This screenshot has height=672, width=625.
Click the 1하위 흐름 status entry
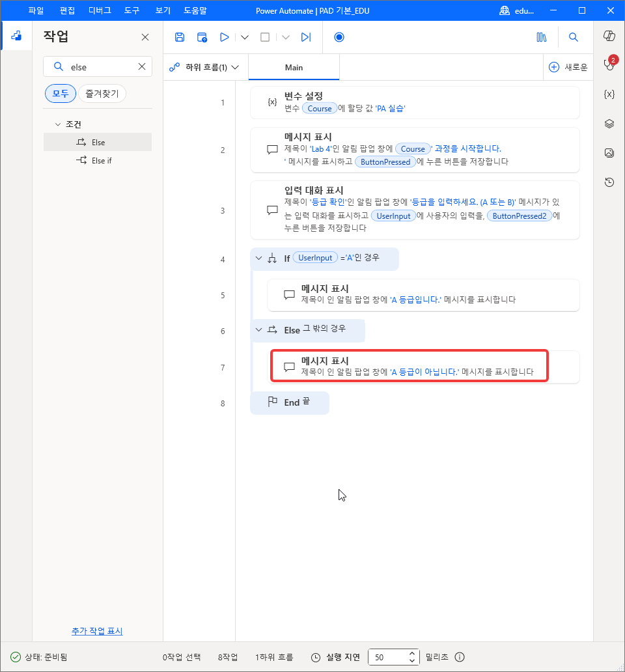pos(274,657)
